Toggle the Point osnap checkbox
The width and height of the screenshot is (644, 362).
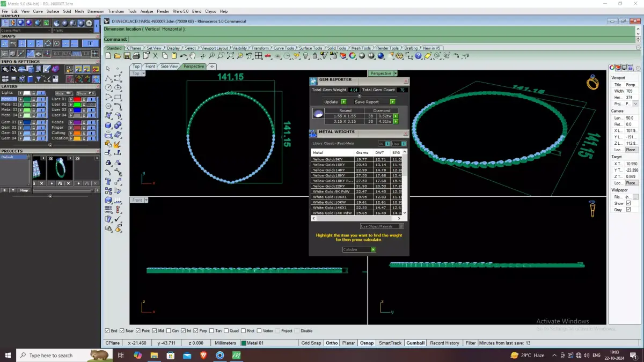pos(138,331)
